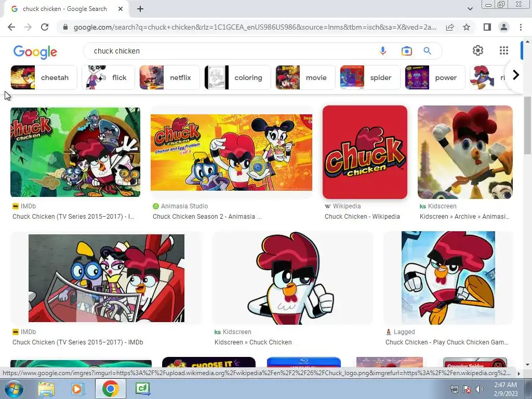
Task: Open Kidscreen plush chicken thumbnail
Action: 465,152
